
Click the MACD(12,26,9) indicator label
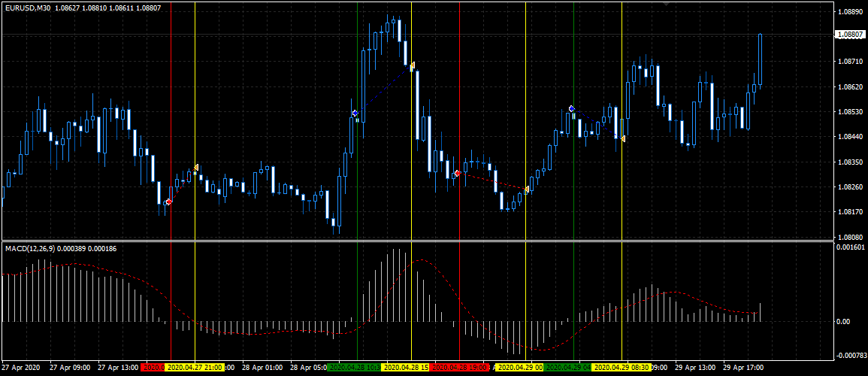pyautogui.click(x=29, y=249)
